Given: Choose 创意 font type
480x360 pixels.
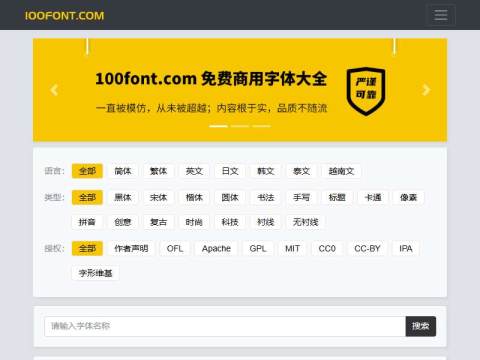Looking at the screenshot, I should [123, 222].
